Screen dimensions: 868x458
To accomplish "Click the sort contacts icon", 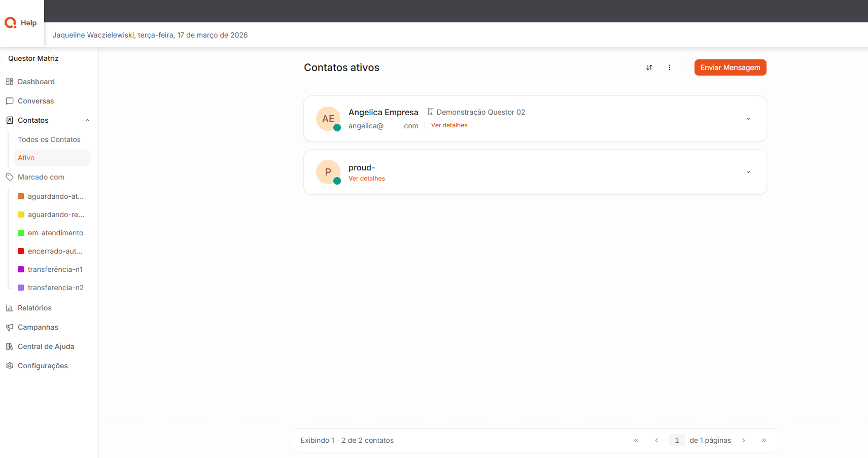I will pyautogui.click(x=649, y=67).
